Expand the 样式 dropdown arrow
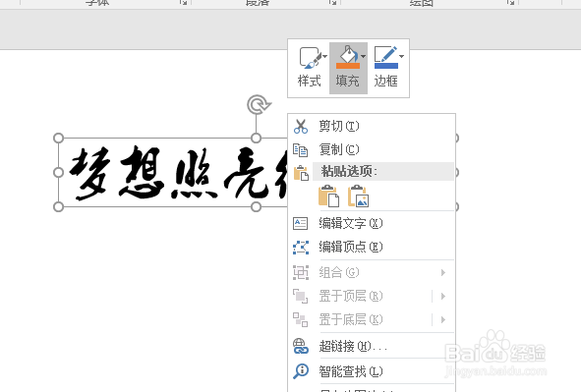This screenshot has height=392, width=581. point(325,57)
